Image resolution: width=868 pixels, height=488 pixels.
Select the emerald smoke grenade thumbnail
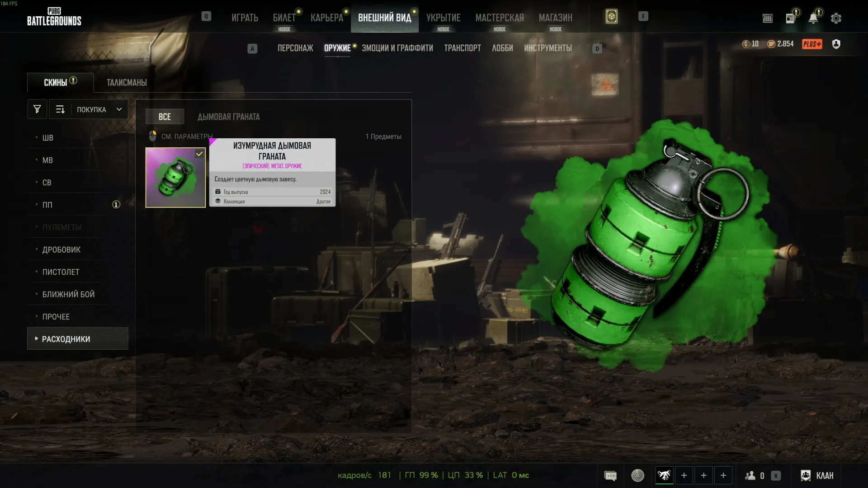(175, 178)
